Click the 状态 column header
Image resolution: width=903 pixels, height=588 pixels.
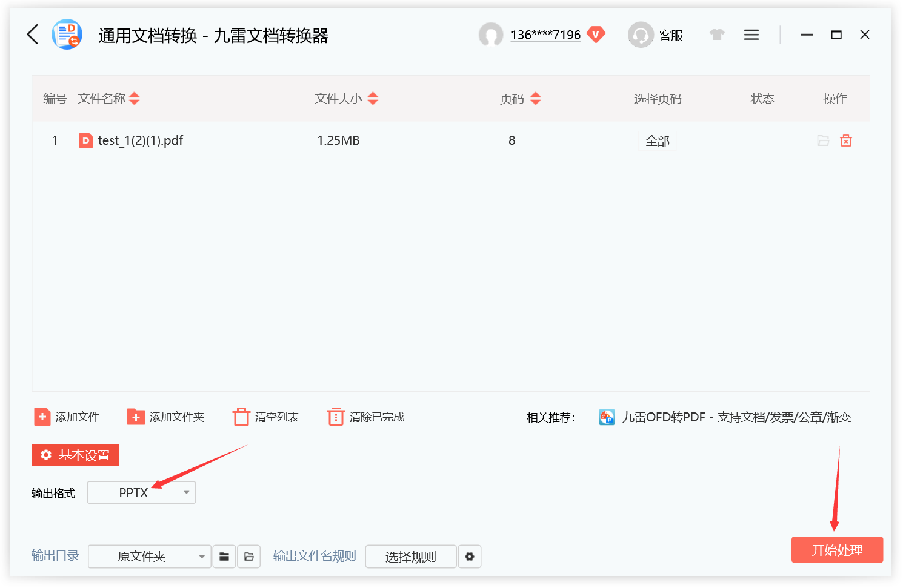[762, 99]
